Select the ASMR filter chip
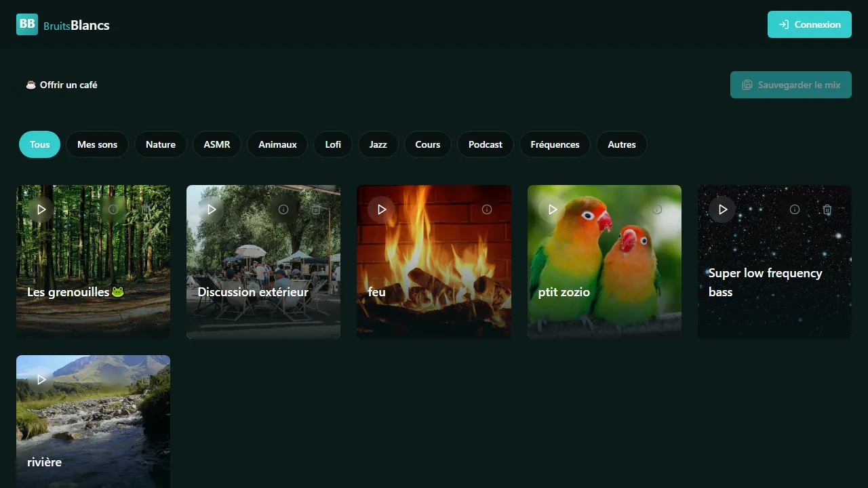 click(217, 144)
